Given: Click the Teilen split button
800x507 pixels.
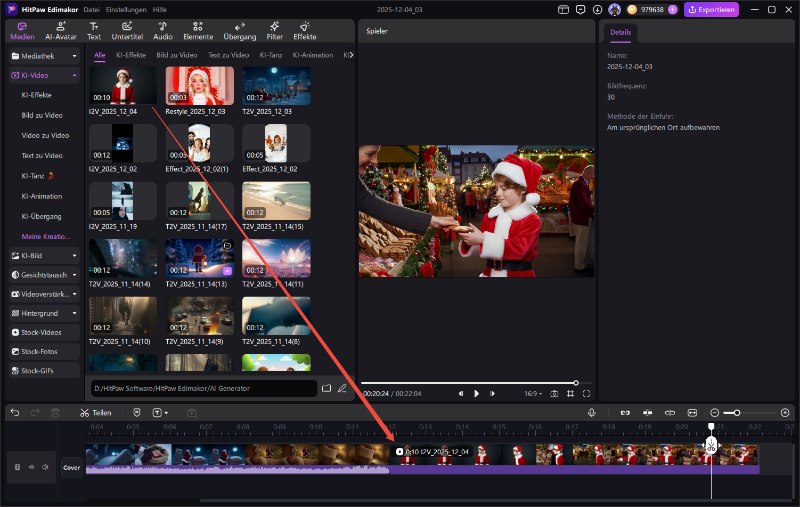Looking at the screenshot, I should click(95, 413).
